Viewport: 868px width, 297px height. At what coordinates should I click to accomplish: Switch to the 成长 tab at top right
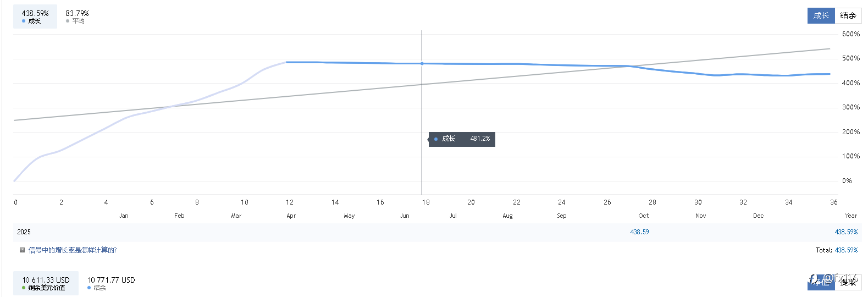point(821,15)
